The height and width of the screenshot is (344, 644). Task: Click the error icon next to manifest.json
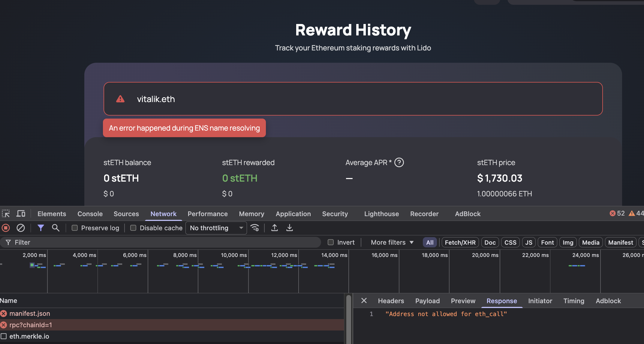(x=4, y=314)
